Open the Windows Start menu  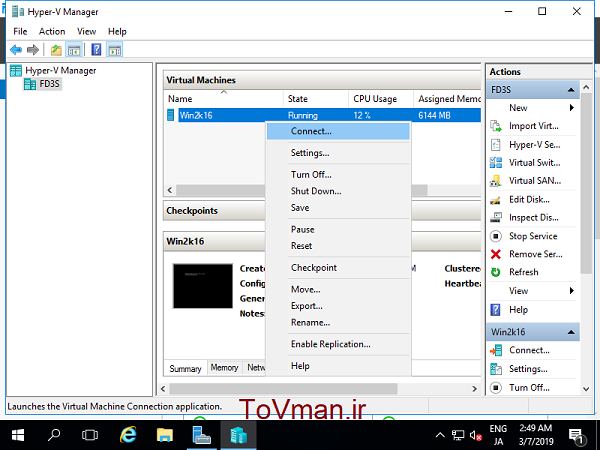18,435
